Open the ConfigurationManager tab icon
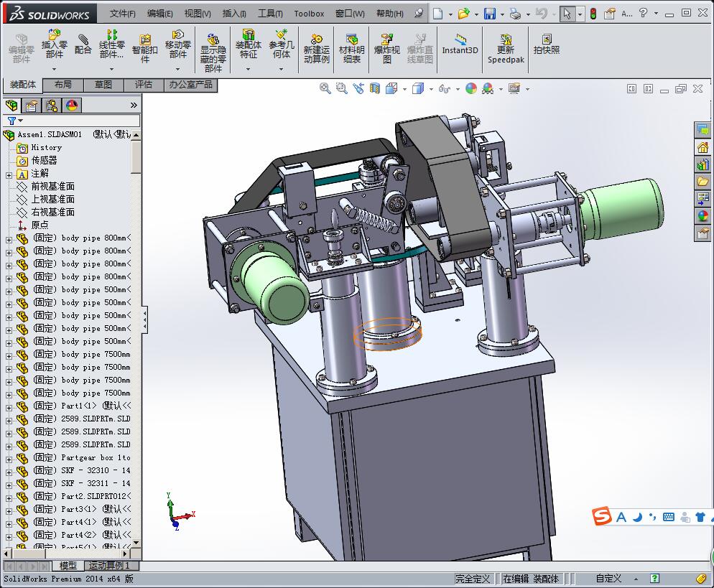714x588 pixels. pyautogui.click(x=52, y=106)
